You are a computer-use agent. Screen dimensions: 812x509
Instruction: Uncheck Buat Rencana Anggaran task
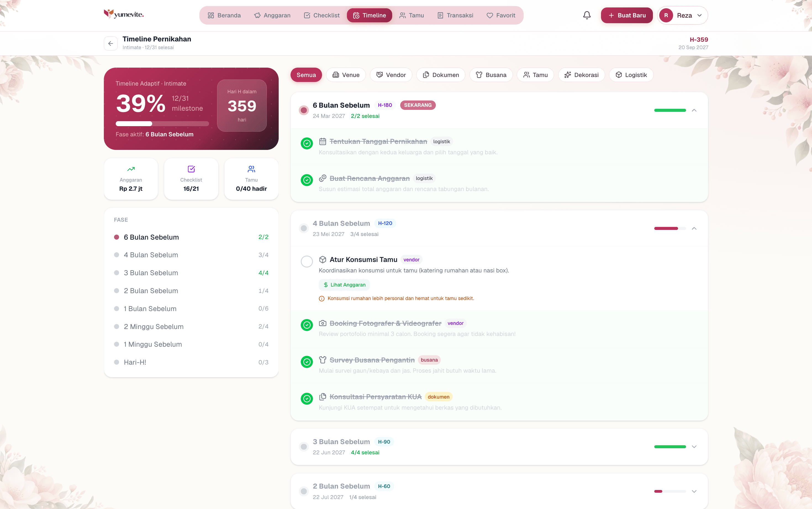[x=307, y=180]
